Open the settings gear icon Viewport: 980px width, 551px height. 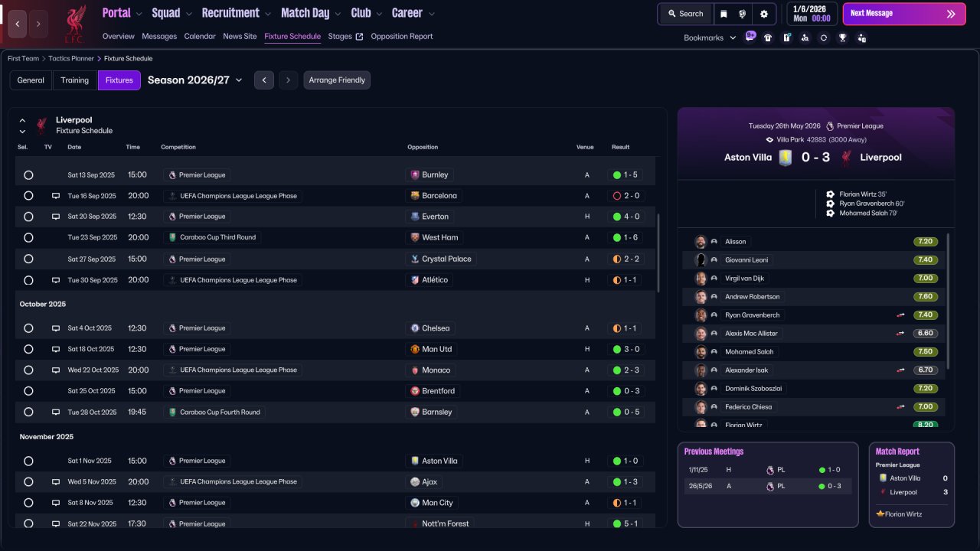[764, 14]
